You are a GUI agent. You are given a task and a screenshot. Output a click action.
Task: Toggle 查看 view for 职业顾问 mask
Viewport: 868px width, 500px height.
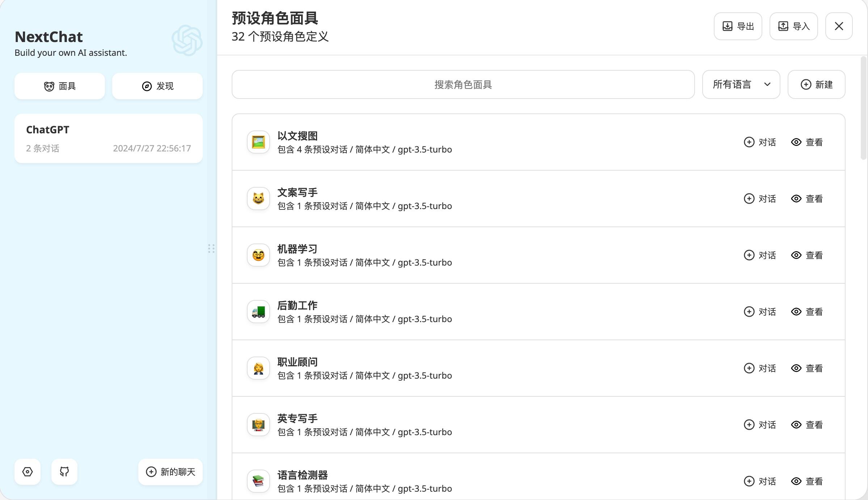coord(807,368)
